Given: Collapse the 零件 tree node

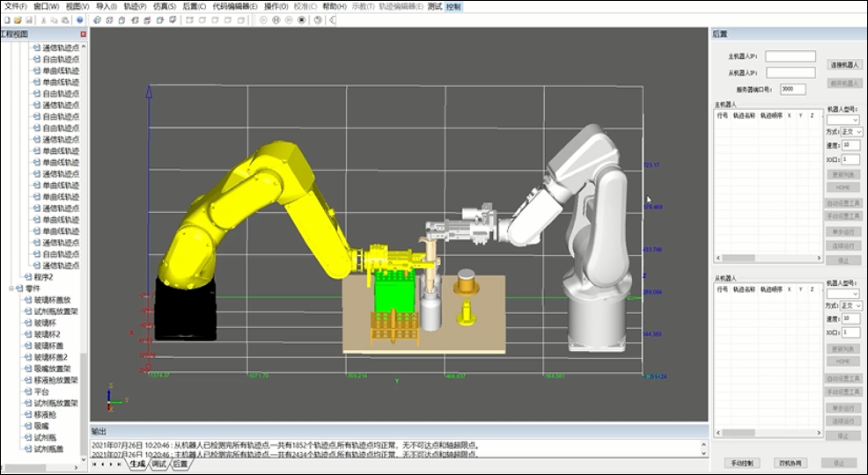Looking at the screenshot, I should coord(11,289).
